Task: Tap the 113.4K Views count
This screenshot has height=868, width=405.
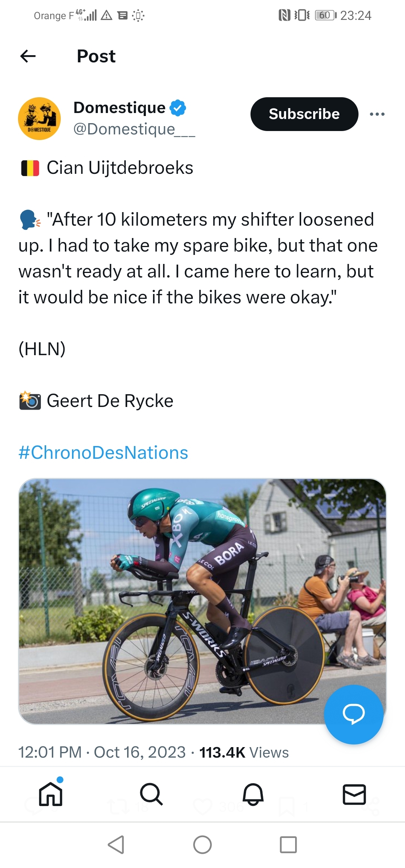Action: coord(244,752)
